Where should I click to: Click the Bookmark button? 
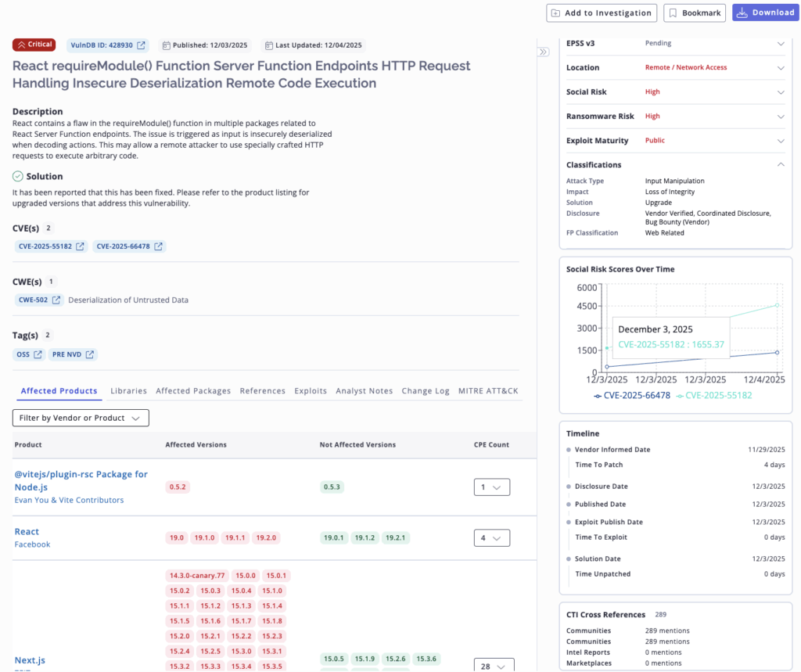(694, 13)
